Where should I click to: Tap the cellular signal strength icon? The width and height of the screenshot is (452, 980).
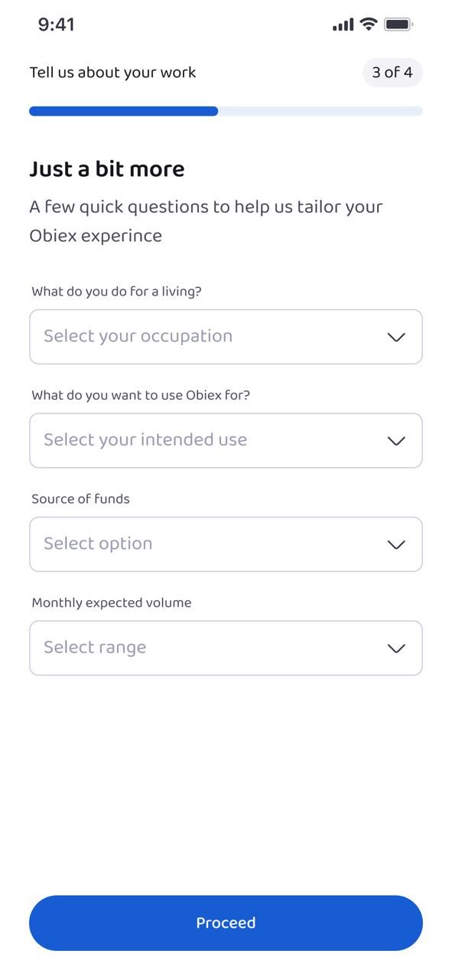(x=341, y=24)
